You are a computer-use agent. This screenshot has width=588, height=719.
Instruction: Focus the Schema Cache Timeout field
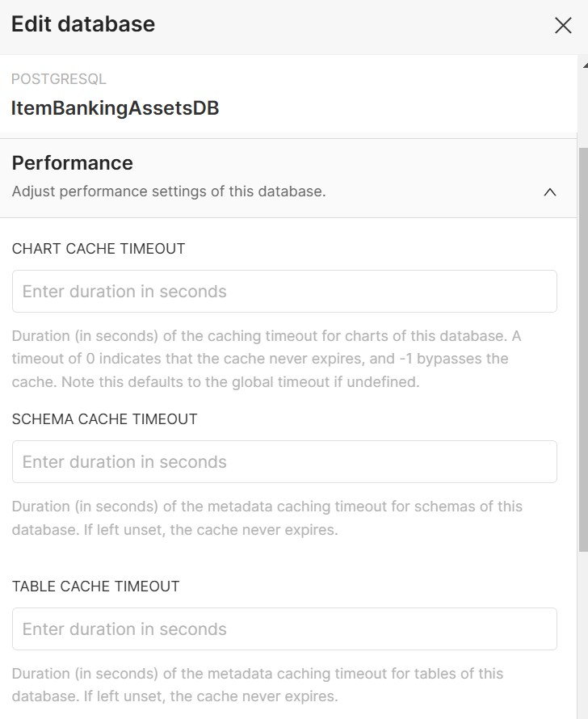tap(284, 462)
